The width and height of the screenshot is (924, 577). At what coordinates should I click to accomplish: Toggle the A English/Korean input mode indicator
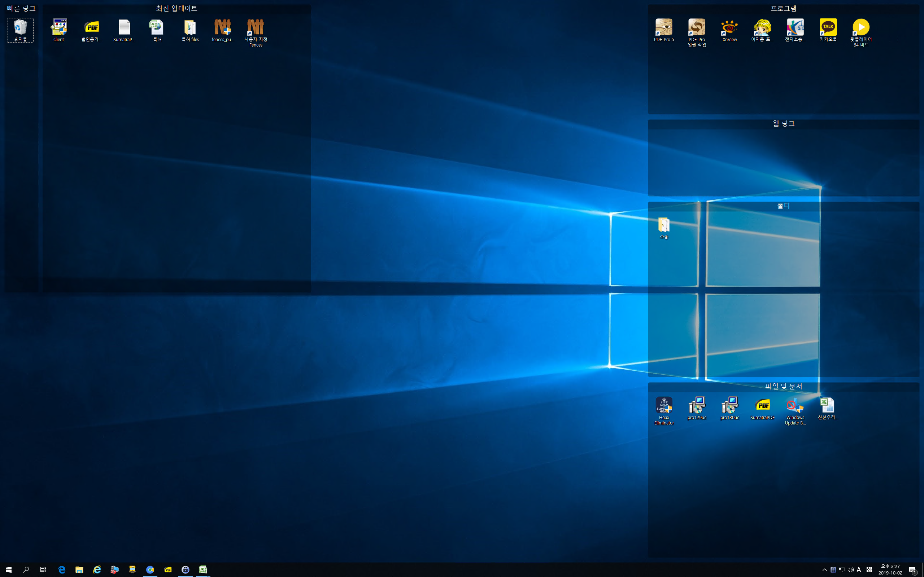click(859, 570)
